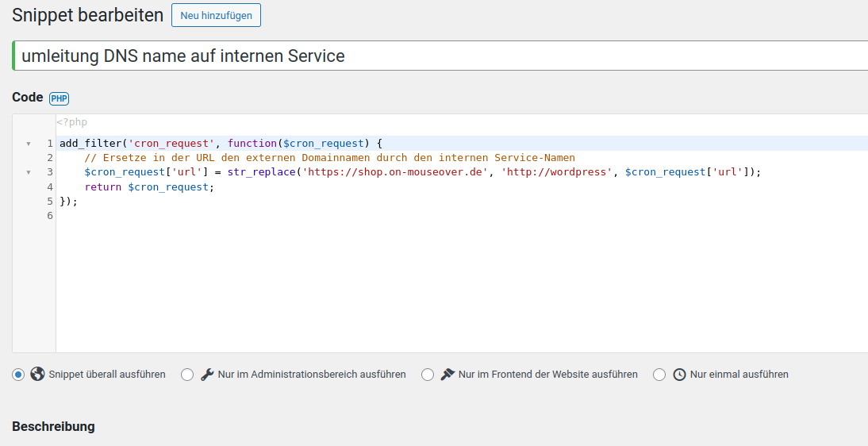Select 'Nur einmal ausführen' radio button
Screen dimensions: 868x446
point(659,375)
